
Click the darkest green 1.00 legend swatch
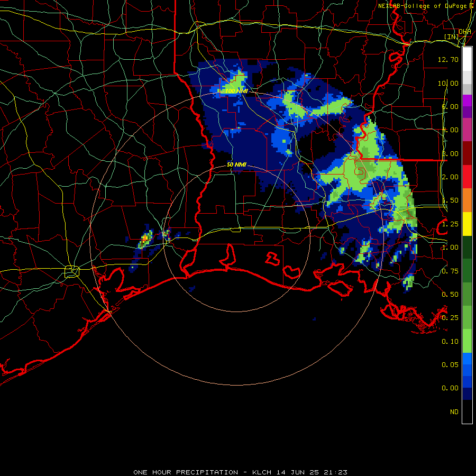[467, 247]
